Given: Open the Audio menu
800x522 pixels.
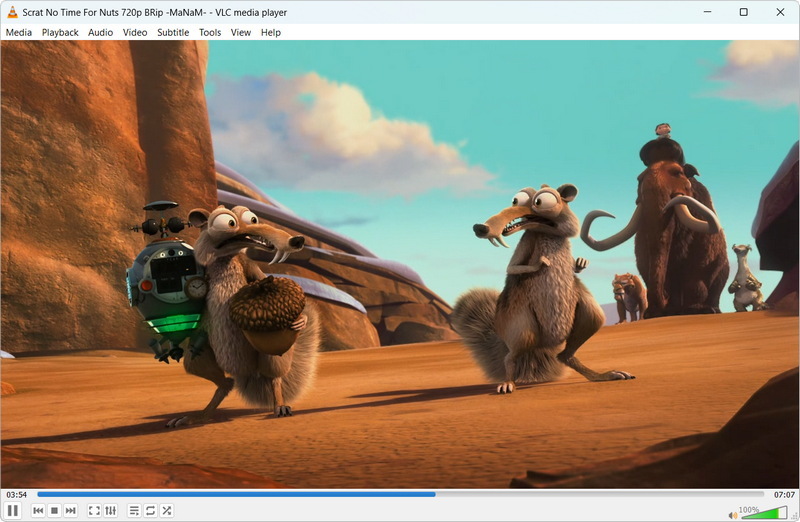Looking at the screenshot, I should coord(101,32).
